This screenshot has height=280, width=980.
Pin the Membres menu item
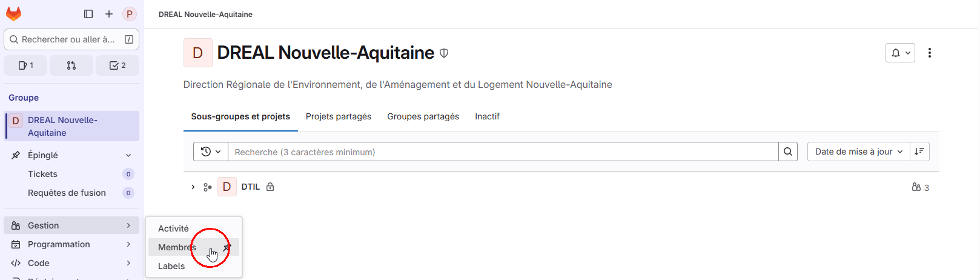tap(227, 247)
